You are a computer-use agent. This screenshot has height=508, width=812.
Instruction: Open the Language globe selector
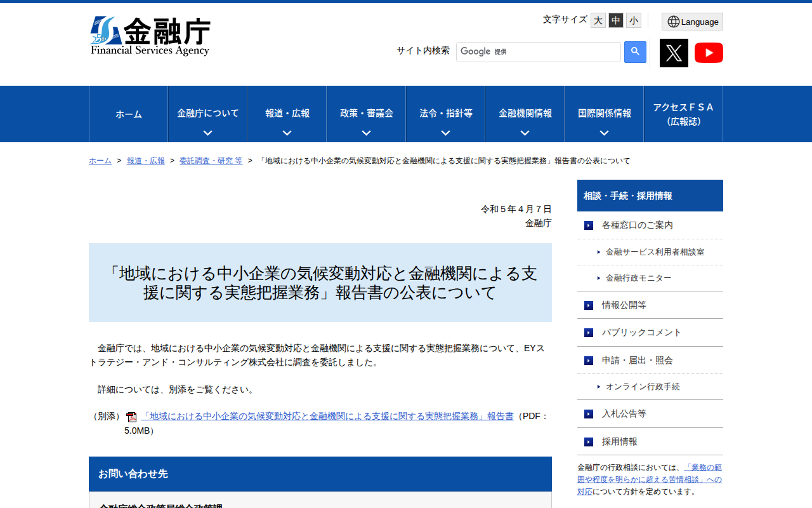point(691,21)
